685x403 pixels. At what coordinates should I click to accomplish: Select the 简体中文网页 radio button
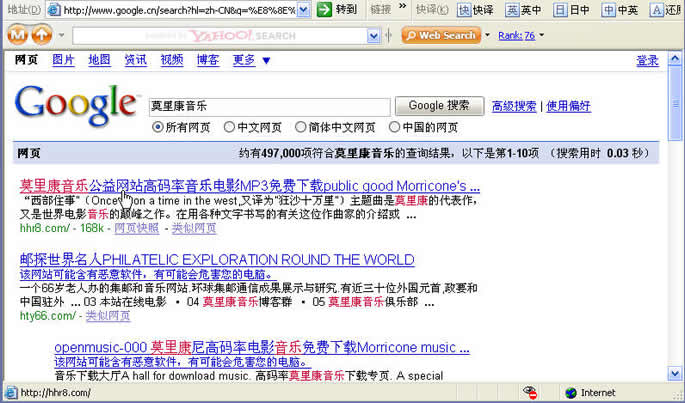[301, 127]
